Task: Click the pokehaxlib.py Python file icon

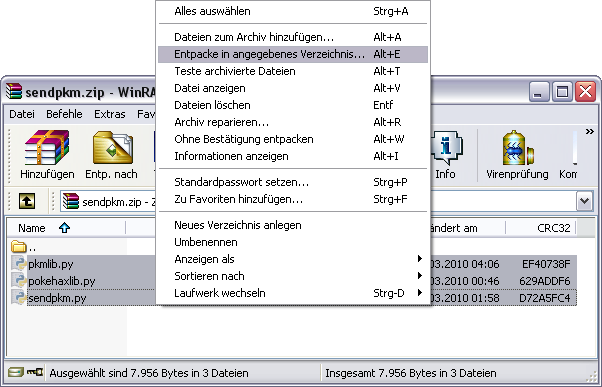Action: click(x=18, y=280)
